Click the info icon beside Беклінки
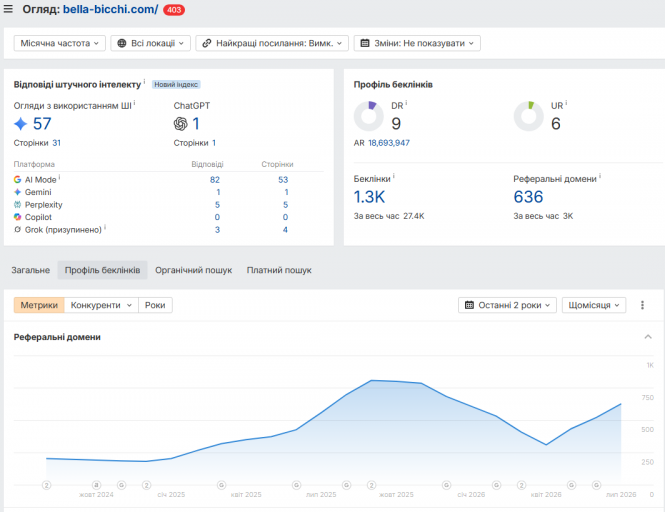665x512 pixels. pyautogui.click(x=394, y=176)
